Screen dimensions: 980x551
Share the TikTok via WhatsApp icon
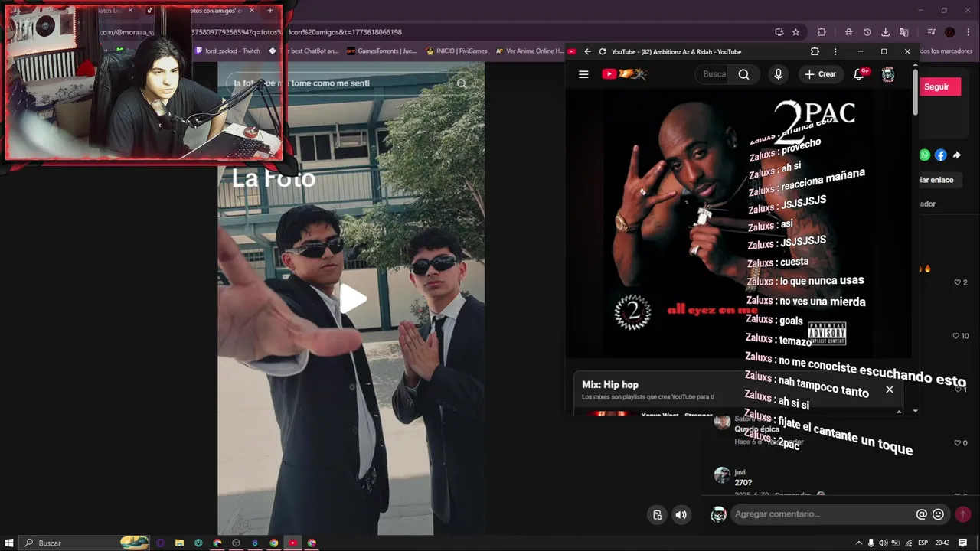925,155
